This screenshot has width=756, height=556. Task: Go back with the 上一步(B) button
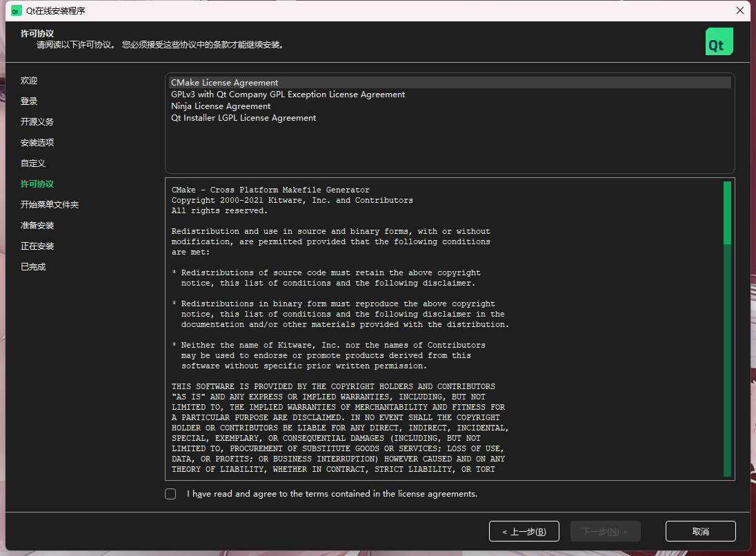tap(524, 531)
